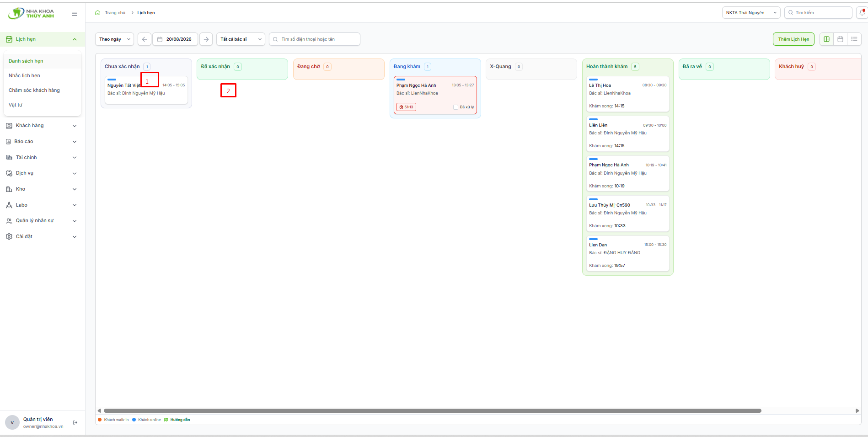The width and height of the screenshot is (868, 437).
Task: Click the V user avatar
Action: click(12, 422)
